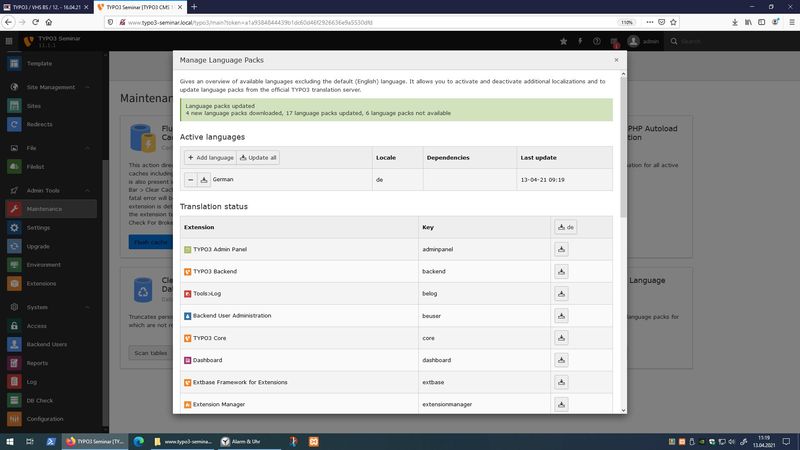Image resolution: width=800 pixels, height=450 pixels.
Task: Click Scan tables button behind dialog
Action: click(150, 353)
